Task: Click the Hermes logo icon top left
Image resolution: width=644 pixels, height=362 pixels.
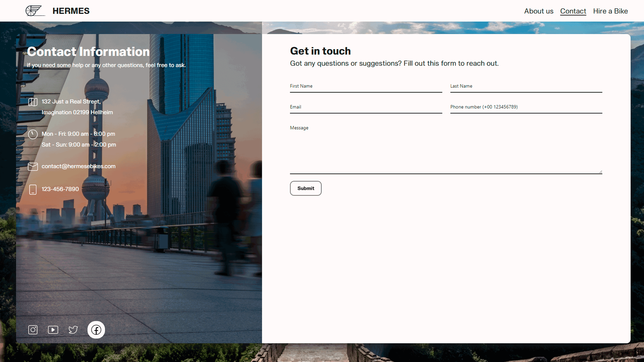Action: (x=35, y=11)
